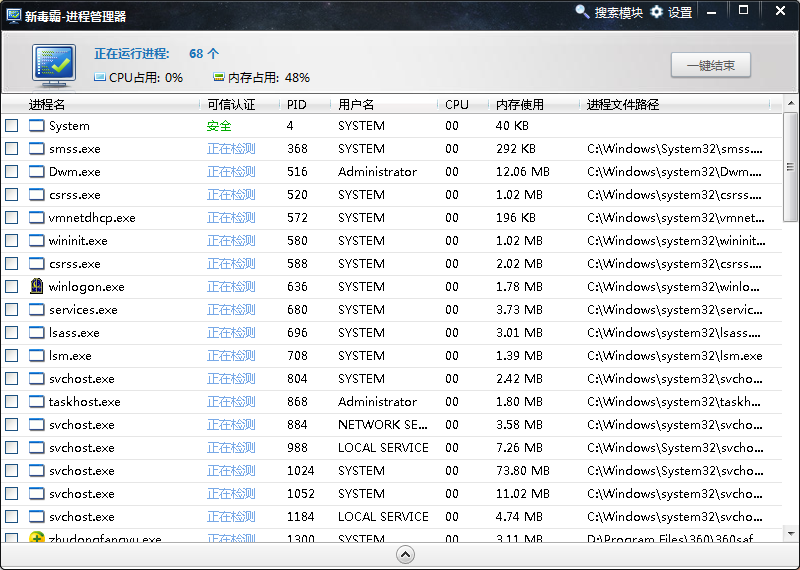Click the scrollbar up arrow
Screen dimensions: 800x570
point(790,104)
